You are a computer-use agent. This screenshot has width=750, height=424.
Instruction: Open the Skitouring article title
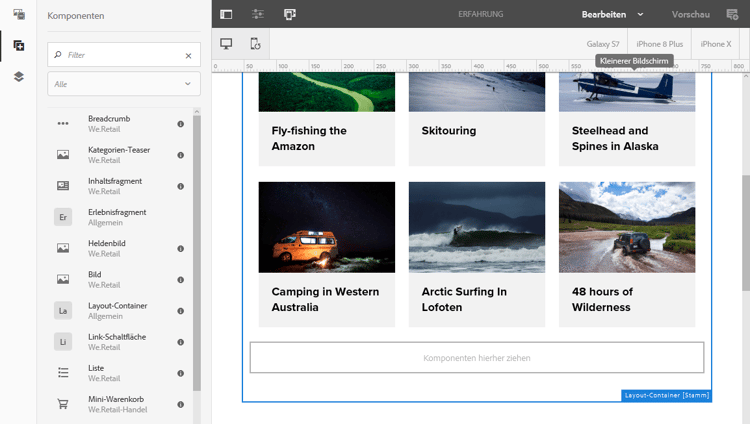(449, 131)
